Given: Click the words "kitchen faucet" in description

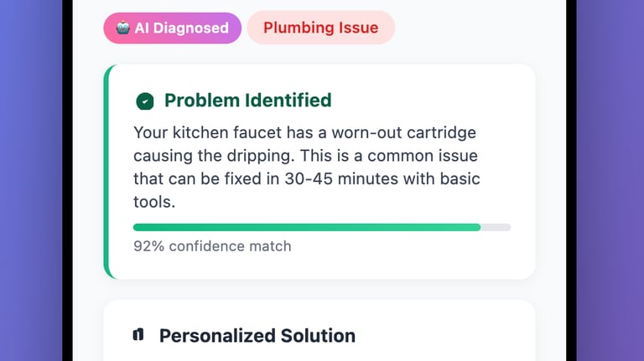Looking at the screenshot, I should [213, 134].
